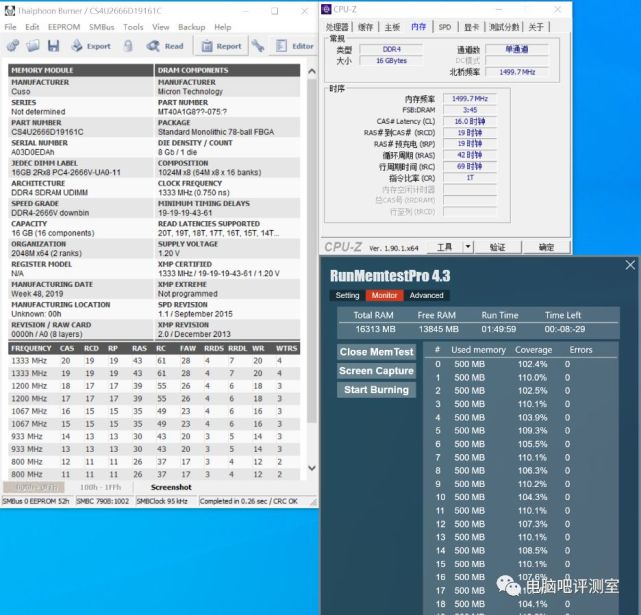This screenshot has height=615, width=641.
Task: Open the View menu
Action: 161,27
